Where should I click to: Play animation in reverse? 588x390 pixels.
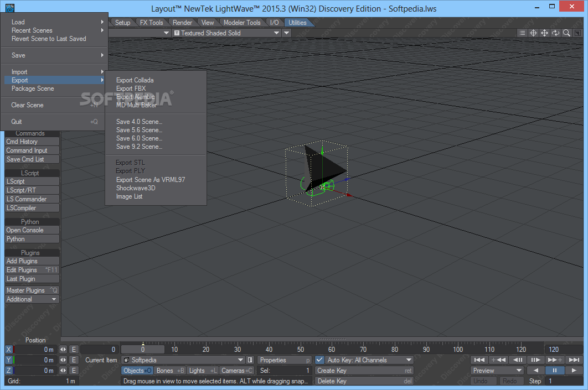pyautogui.click(x=536, y=370)
